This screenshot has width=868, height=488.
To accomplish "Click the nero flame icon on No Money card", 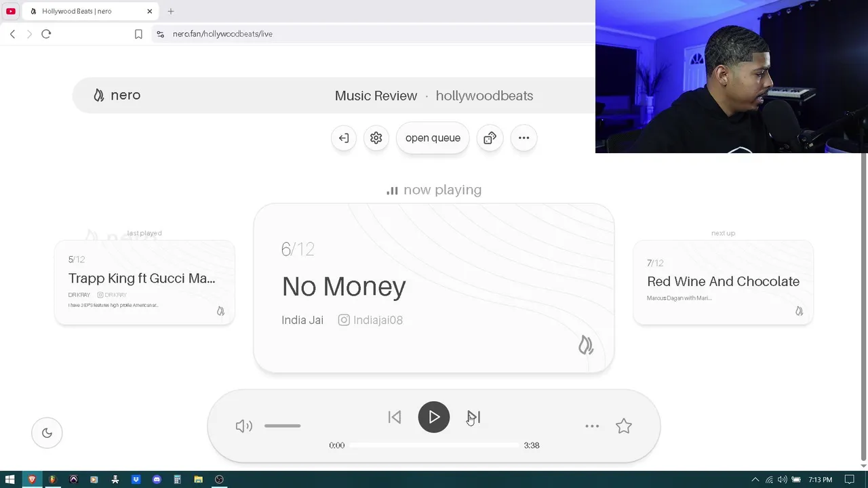I will (586, 345).
